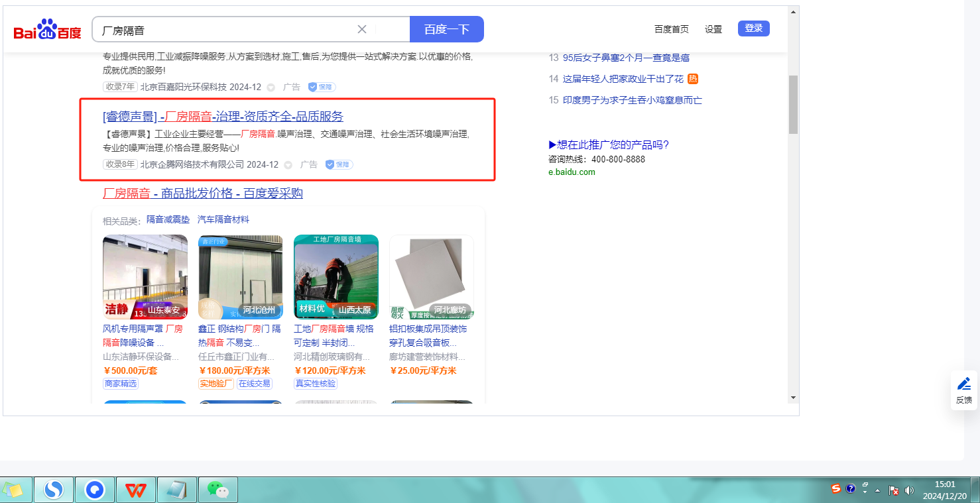Click the Sogou input method tray icon
The image size is (980, 503).
[x=836, y=489]
